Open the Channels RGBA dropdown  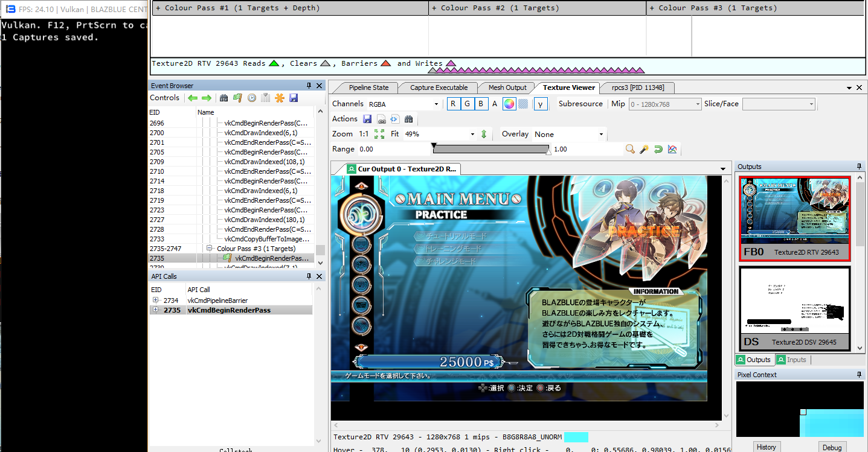coord(403,104)
